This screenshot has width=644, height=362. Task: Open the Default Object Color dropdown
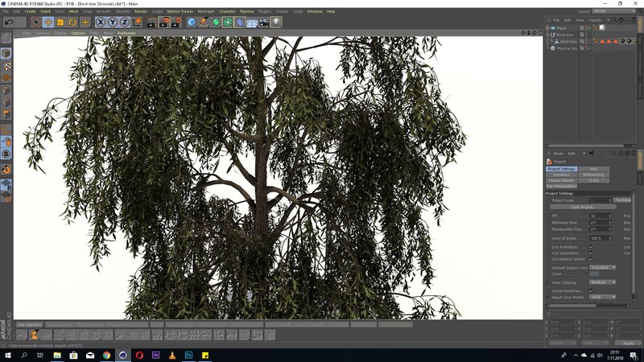603,267
